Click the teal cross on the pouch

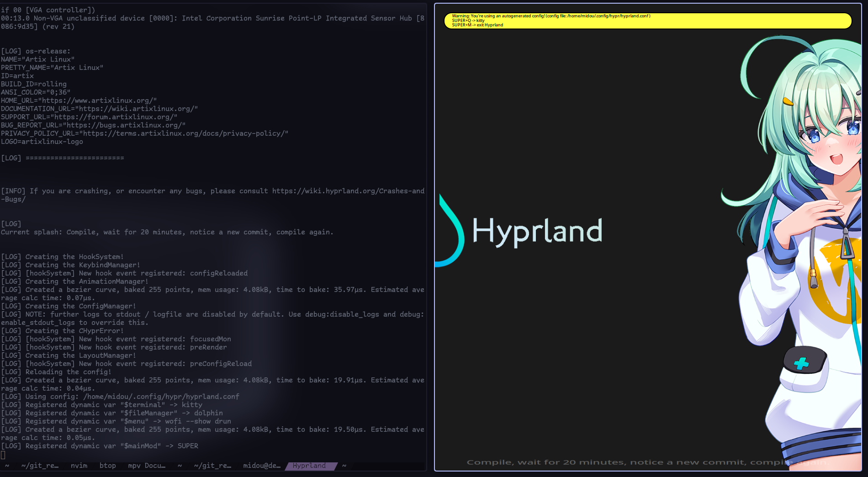pos(801,363)
